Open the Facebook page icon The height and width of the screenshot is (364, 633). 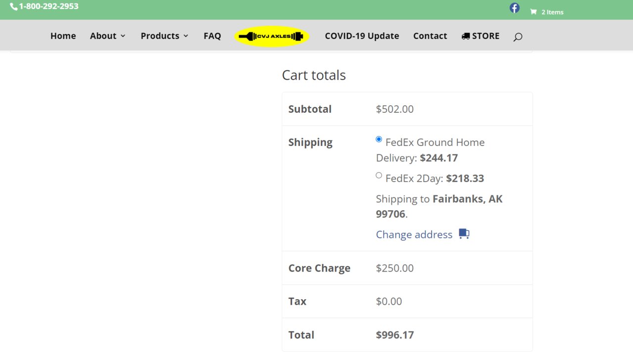515,8
